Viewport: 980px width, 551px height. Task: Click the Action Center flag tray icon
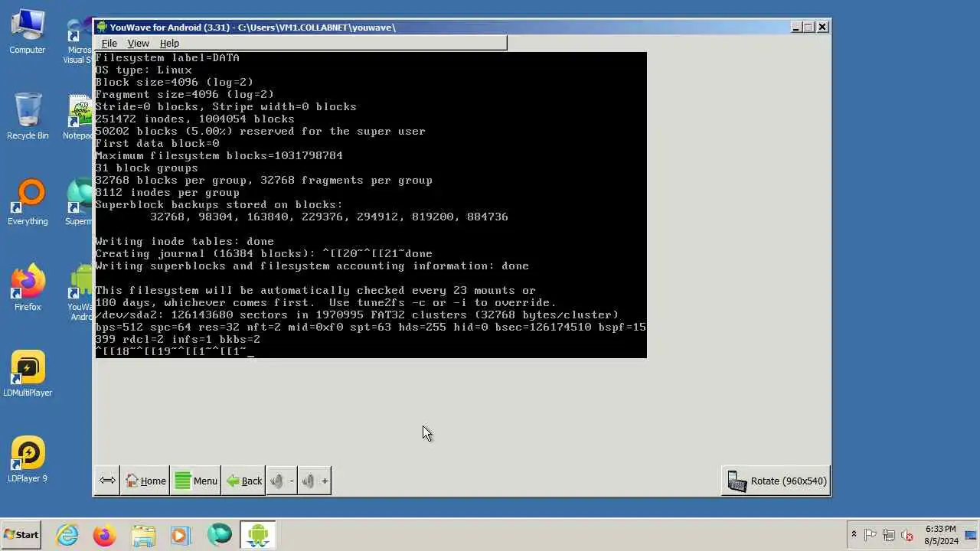[x=871, y=535]
